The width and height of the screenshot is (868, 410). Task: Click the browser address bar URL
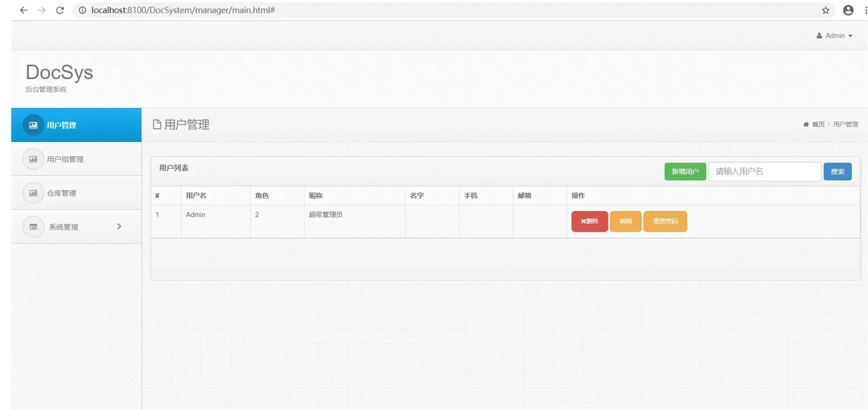pos(183,10)
